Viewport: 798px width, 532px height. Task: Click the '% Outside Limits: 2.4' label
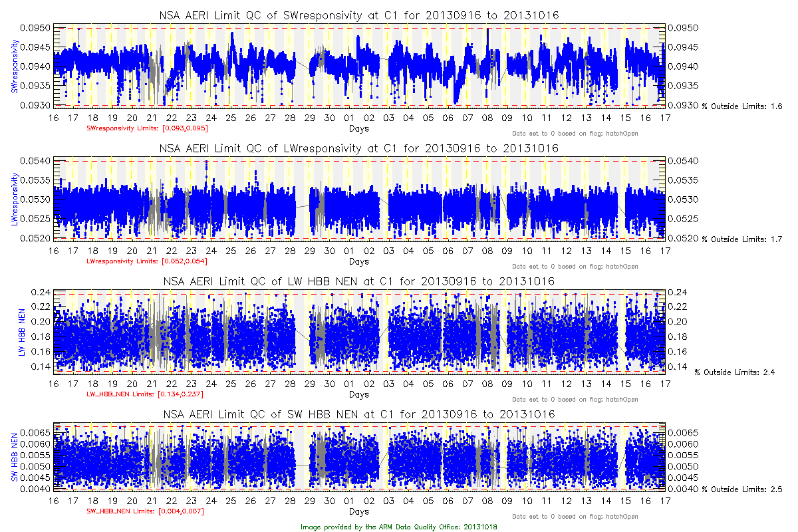(x=734, y=372)
